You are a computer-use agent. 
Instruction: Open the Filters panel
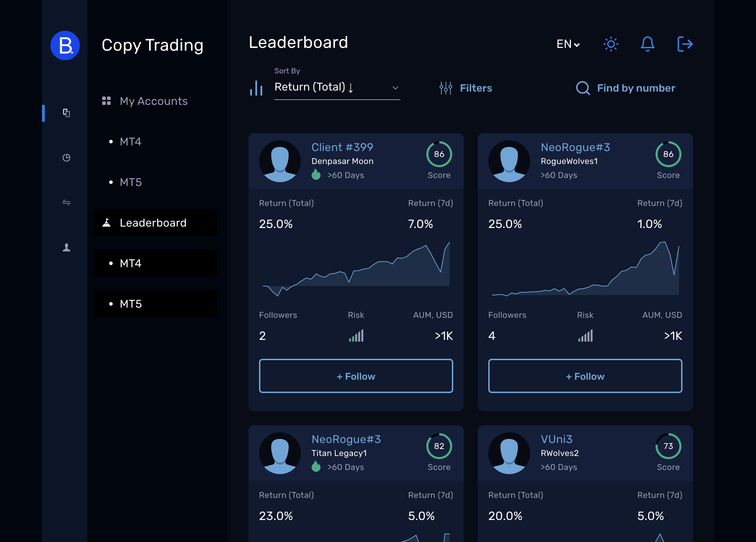466,88
